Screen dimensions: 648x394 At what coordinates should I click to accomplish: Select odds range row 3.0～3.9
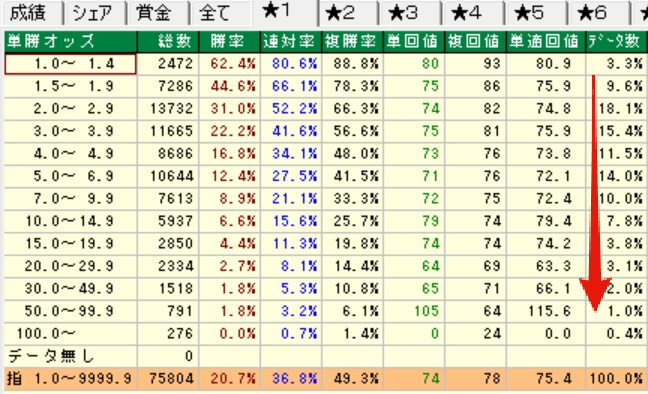70,131
